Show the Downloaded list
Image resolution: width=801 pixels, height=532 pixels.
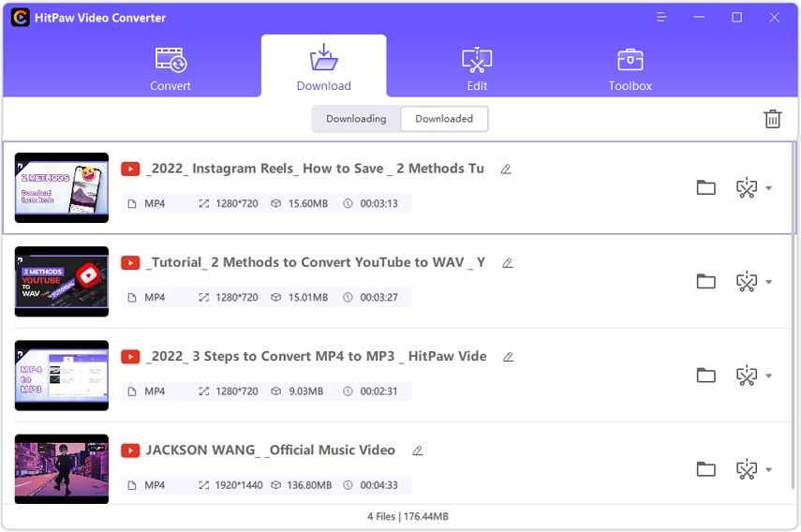pos(444,118)
